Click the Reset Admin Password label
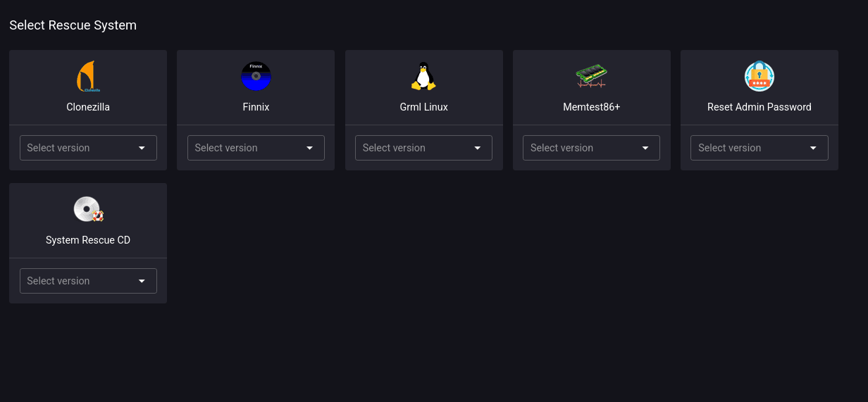The image size is (868, 402). coord(759,107)
